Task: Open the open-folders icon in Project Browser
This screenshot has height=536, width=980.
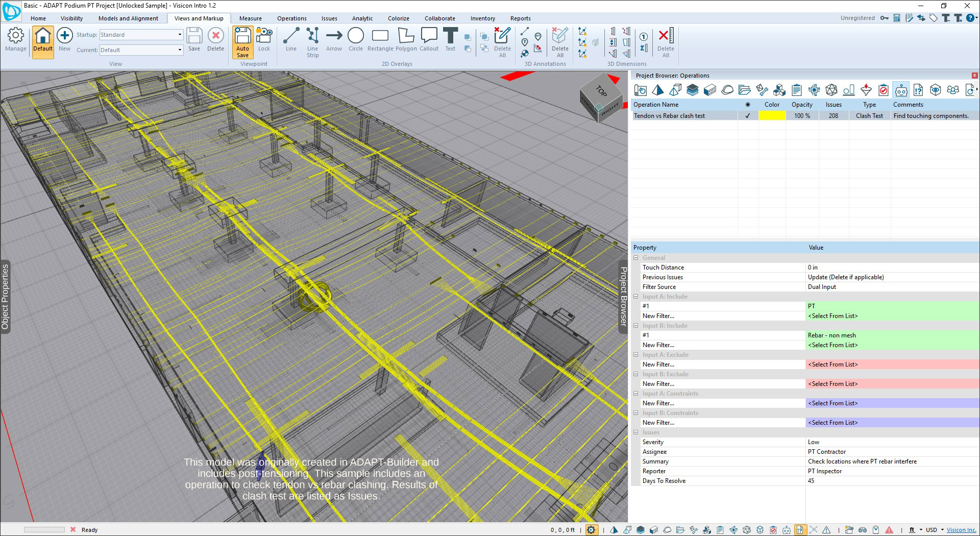Action: tap(745, 90)
